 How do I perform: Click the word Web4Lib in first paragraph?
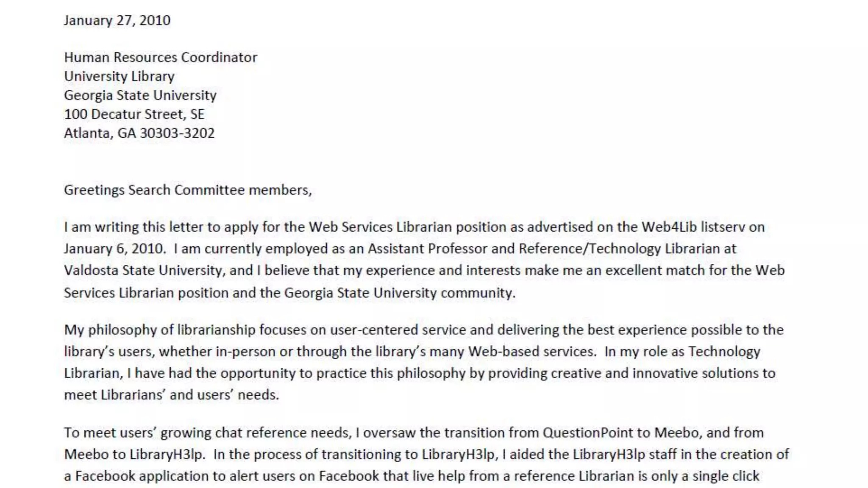point(669,227)
